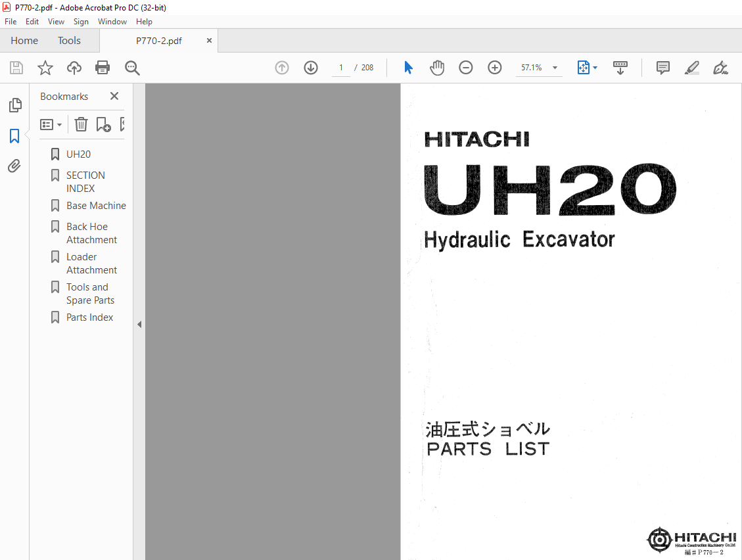Viewport: 742px width, 560px height.
Task: Select the Highlight text pen tool
Action: pos(692,68)
